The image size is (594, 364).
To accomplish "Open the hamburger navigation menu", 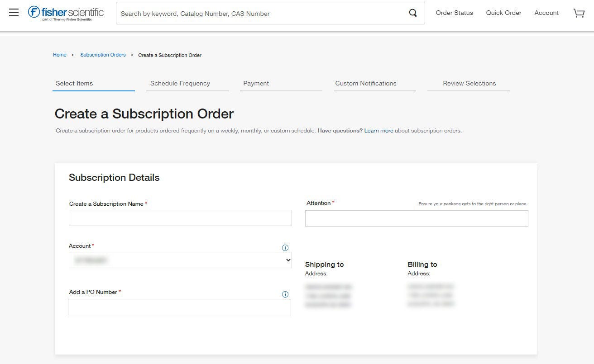I will click(14, 12).
